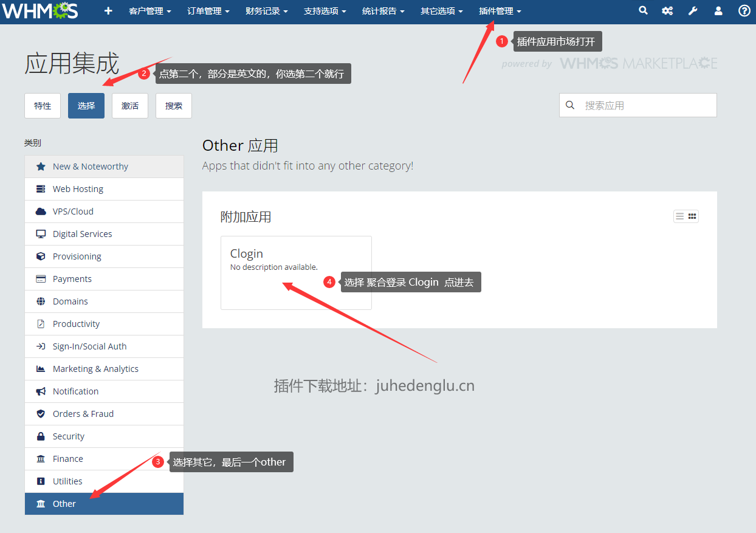Screen dimensions: 756x533
Task: Click the bank icon beside Finance
Action: [x=41, y=459]
